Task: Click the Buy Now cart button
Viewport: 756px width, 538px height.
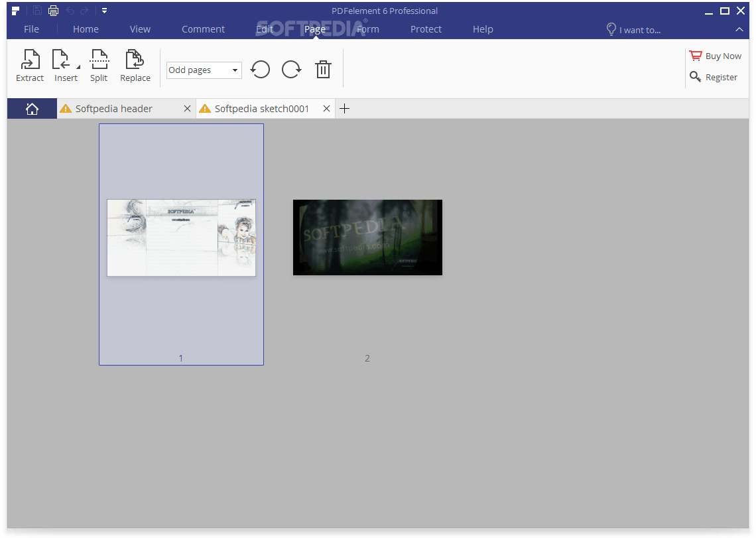Action: point(716,56)
